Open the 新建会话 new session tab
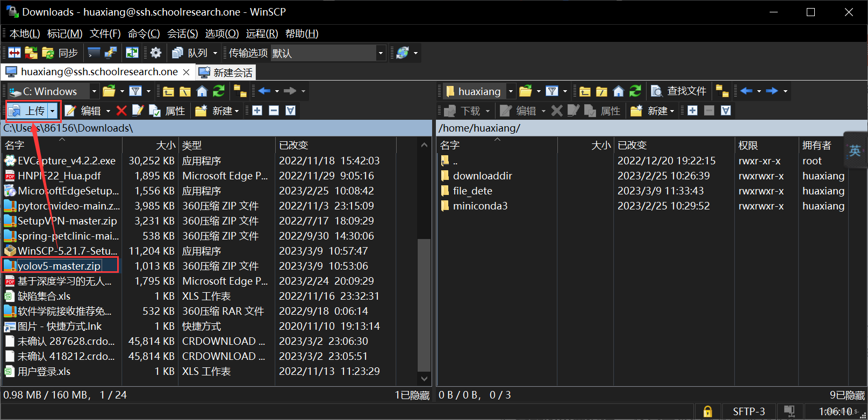This screenshot has width=868, height=420. pyautogui.click(x=225, y=72)
